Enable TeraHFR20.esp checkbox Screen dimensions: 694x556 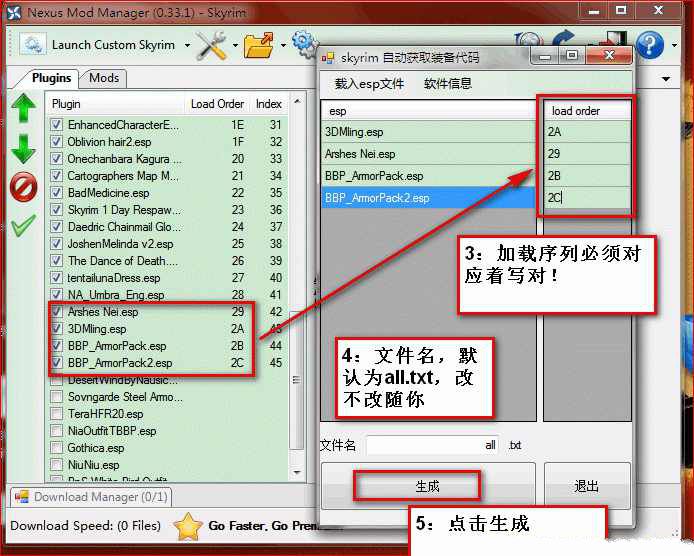[x=57, y=413]
